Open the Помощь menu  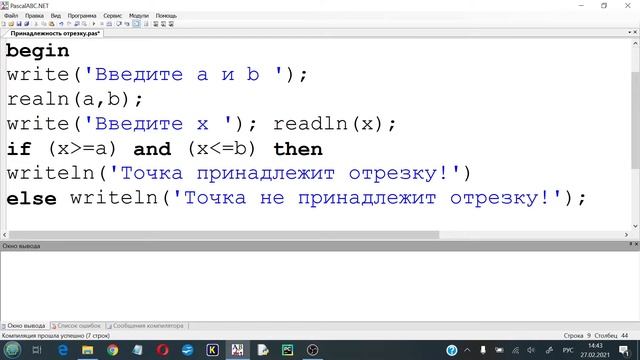click(x=166, y=16)
